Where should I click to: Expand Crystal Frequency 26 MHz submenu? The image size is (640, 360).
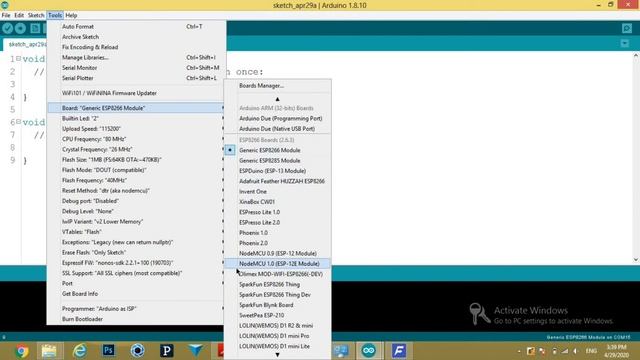(x=136, y=149)
